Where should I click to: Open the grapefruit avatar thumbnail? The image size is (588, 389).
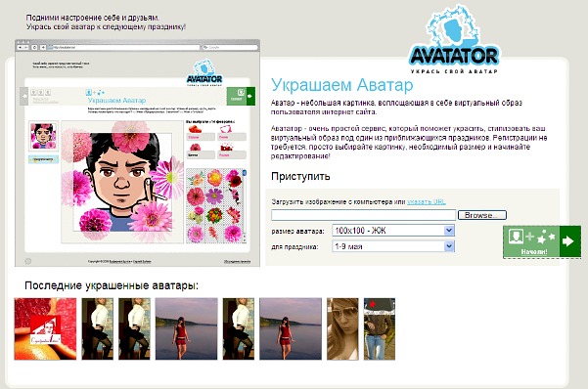point(45,329)
